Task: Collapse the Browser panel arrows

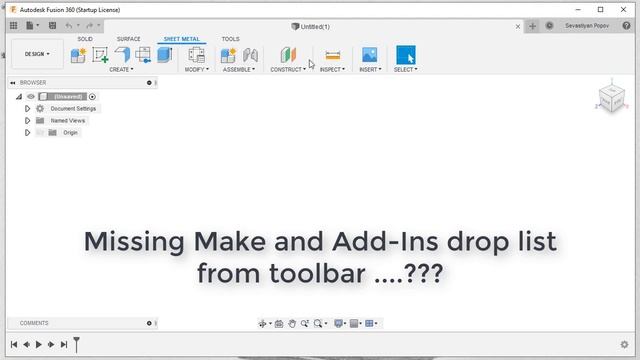Action: (13, 83)
